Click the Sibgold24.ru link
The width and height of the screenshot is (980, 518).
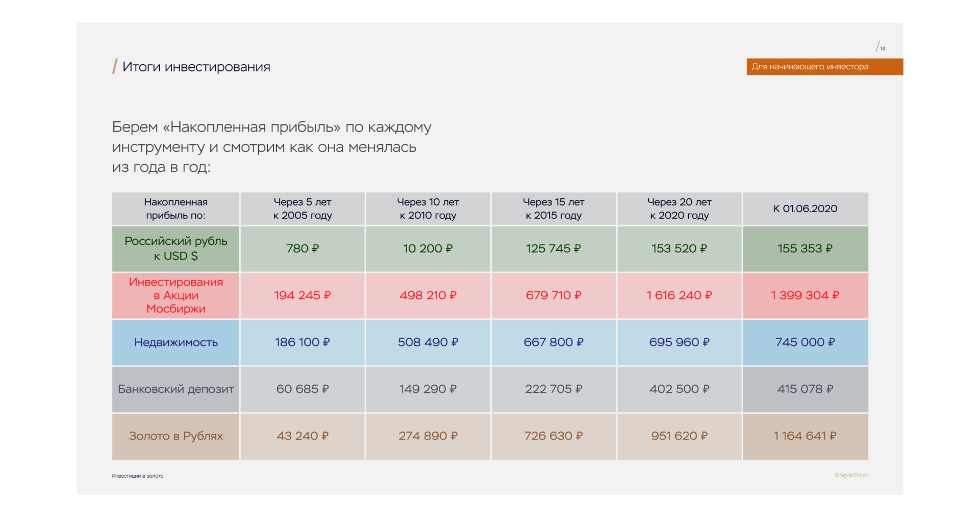click(x=851, y=475)
